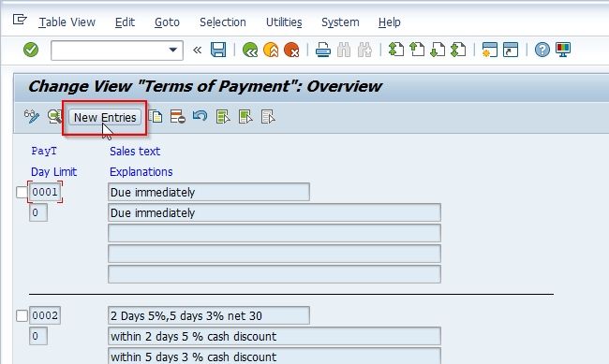Toggle Display/Change with glasses-pencil icon
The image size is (609, 364).
(x=32, y=116)
